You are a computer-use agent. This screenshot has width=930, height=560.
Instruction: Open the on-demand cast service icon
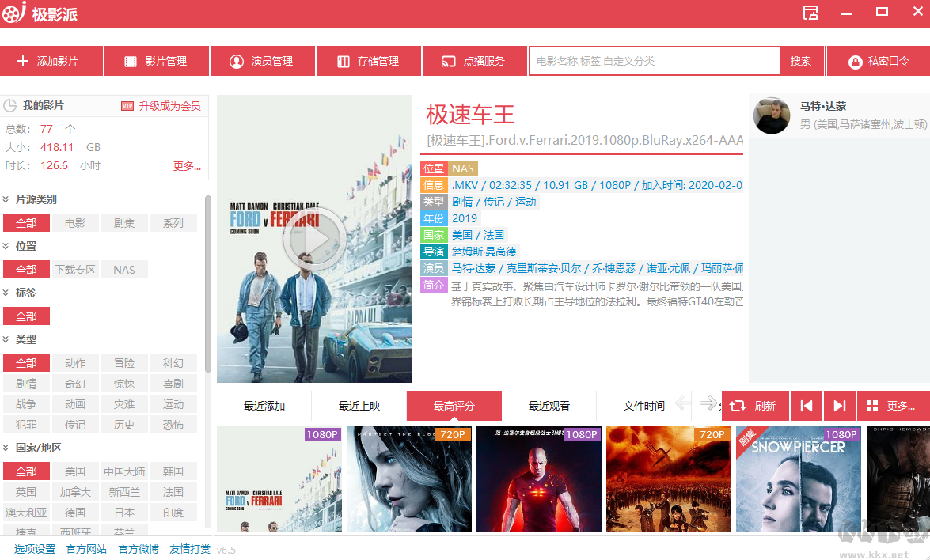[x=449, y=61]
